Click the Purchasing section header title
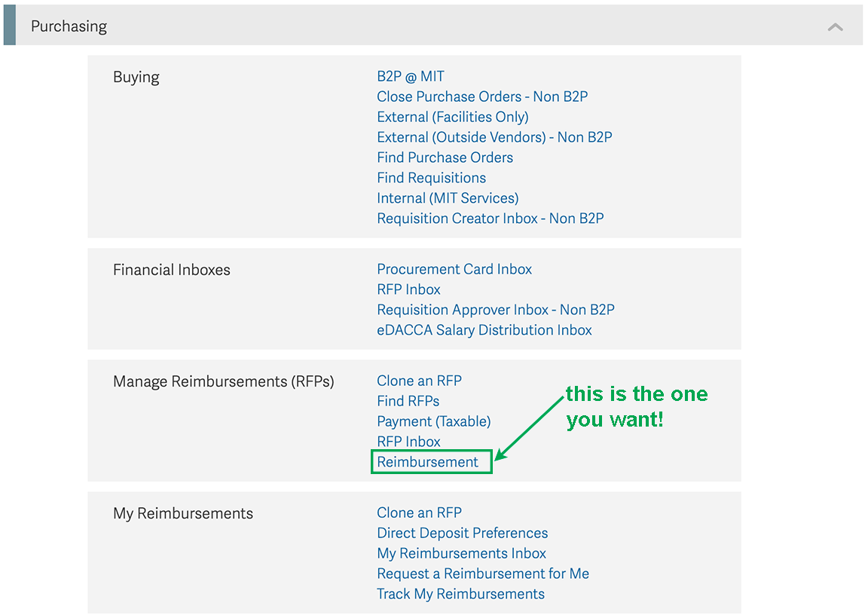This screenshot has width=868, height=615. (69, 26)
